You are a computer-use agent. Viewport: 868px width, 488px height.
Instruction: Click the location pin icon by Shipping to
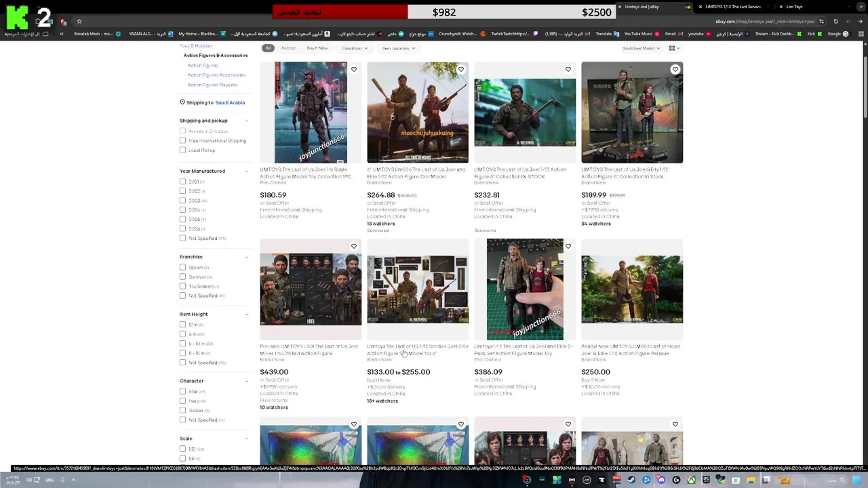click(182, 102)
